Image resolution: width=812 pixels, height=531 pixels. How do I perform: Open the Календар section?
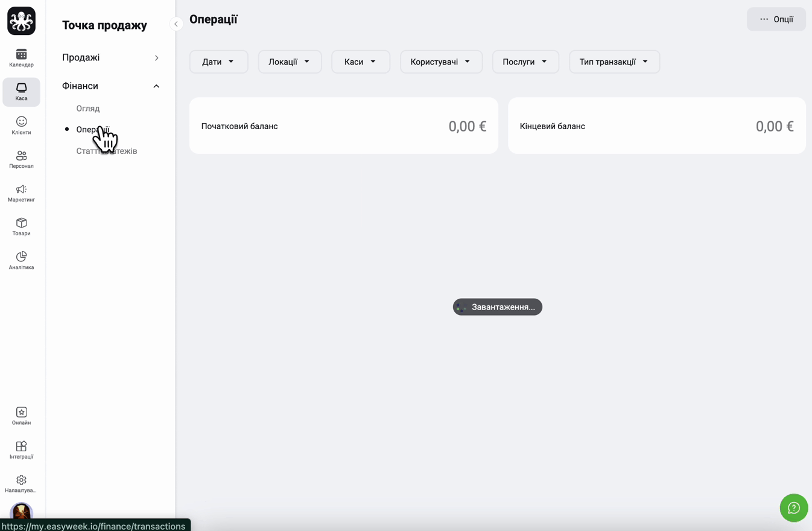coord(21,58)
